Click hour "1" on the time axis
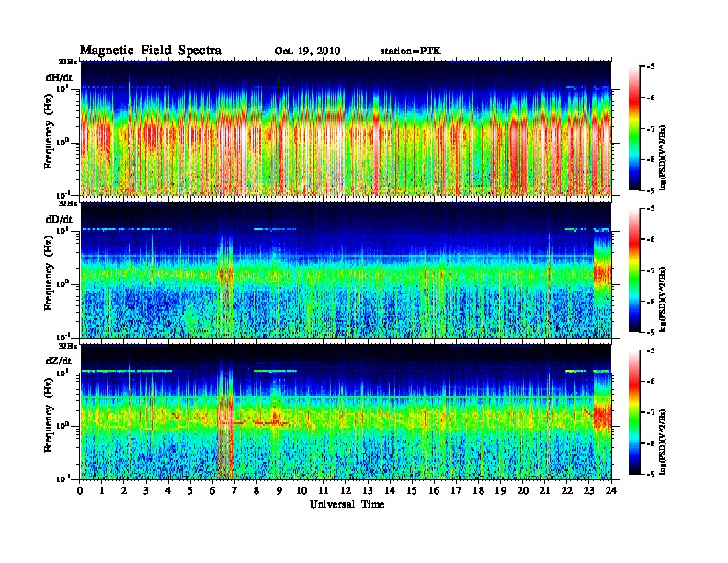The height and width of the screenshot is (563, 728). pyautogui.click(x=102, y=490)
